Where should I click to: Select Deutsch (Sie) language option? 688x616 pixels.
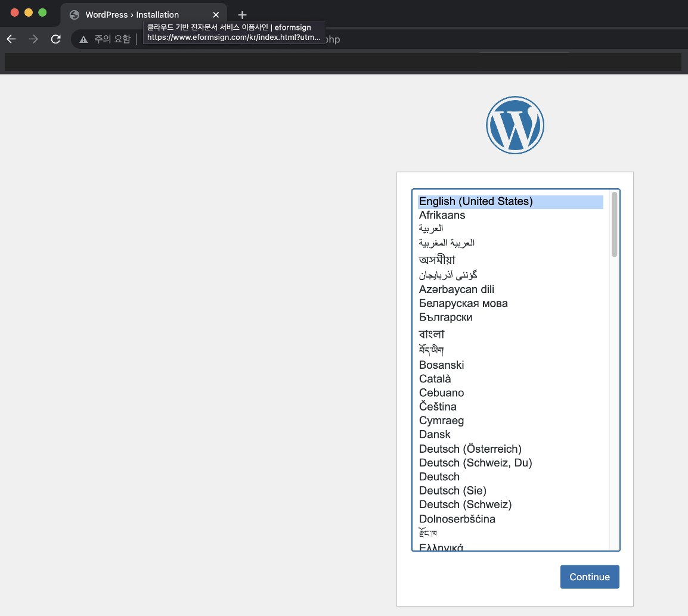[x=511, y=491]
